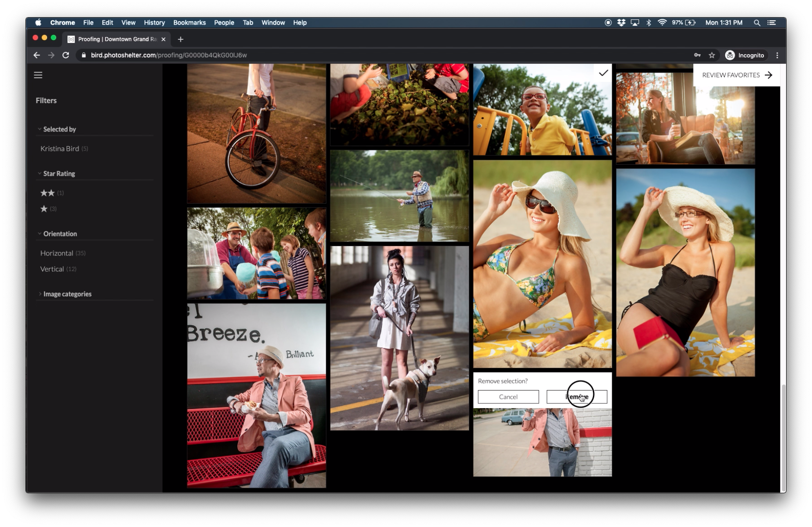The image size is (812, 527).
Task: Open the Dropbox menu bar icon
Action: click(x=621, y=22)
